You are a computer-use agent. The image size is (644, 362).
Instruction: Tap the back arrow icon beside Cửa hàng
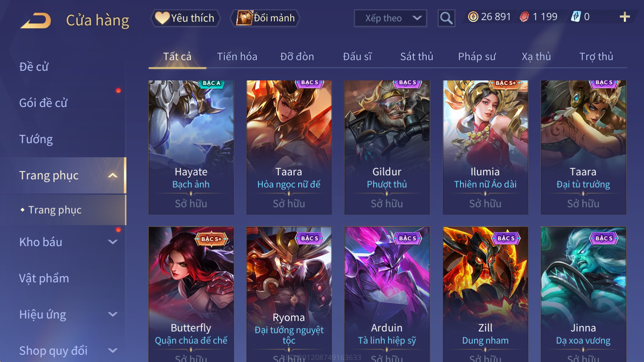pyautogui.click(x=36, y=20)
